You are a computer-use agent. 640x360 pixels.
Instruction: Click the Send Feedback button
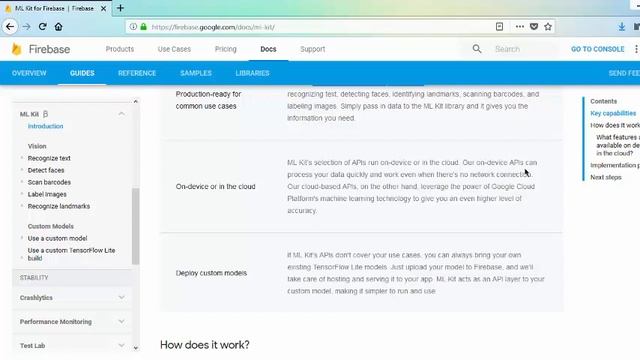click(x=624, y=73)
